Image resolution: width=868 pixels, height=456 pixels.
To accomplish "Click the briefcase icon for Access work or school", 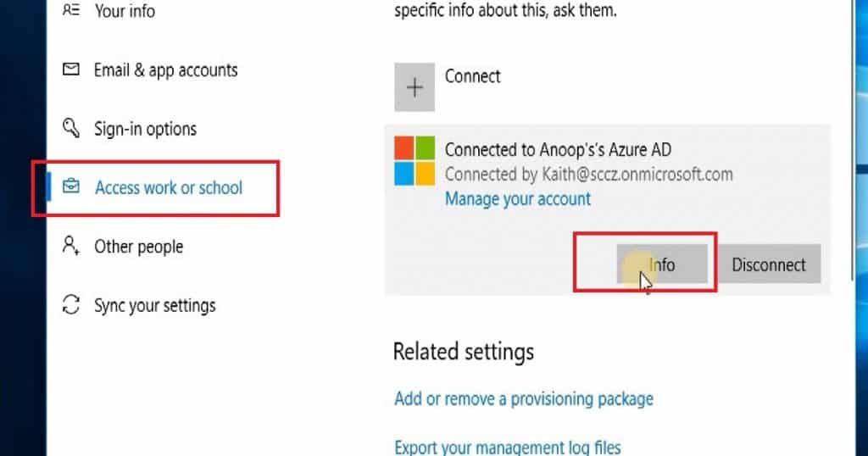I will (x=71, y=187).
